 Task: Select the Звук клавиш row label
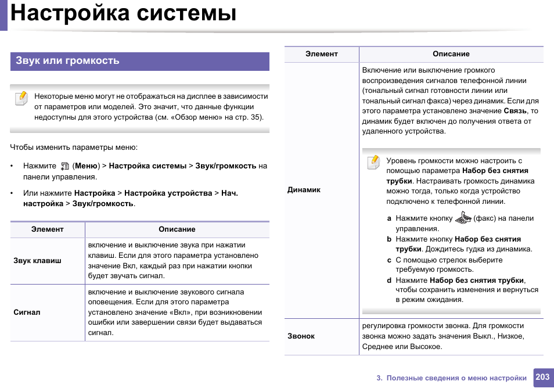(x=37, y=261)
